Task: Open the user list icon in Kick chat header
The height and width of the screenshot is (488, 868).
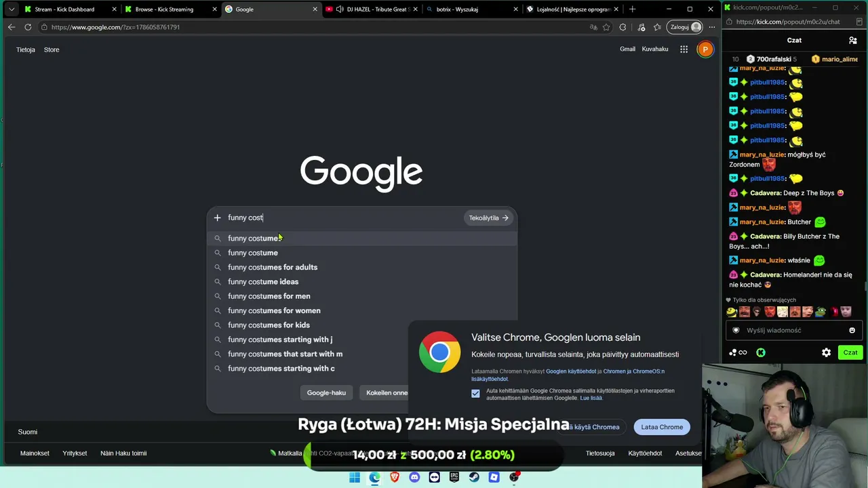Action: point(852,40)
